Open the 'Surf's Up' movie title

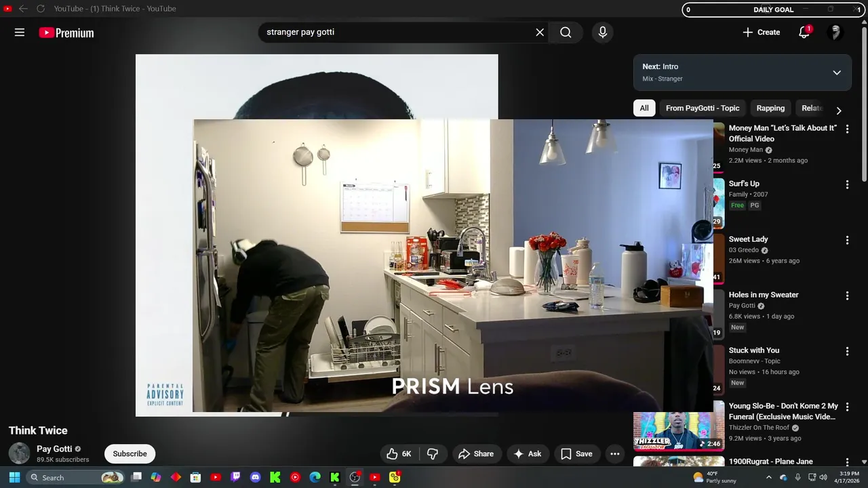(744, 184)
